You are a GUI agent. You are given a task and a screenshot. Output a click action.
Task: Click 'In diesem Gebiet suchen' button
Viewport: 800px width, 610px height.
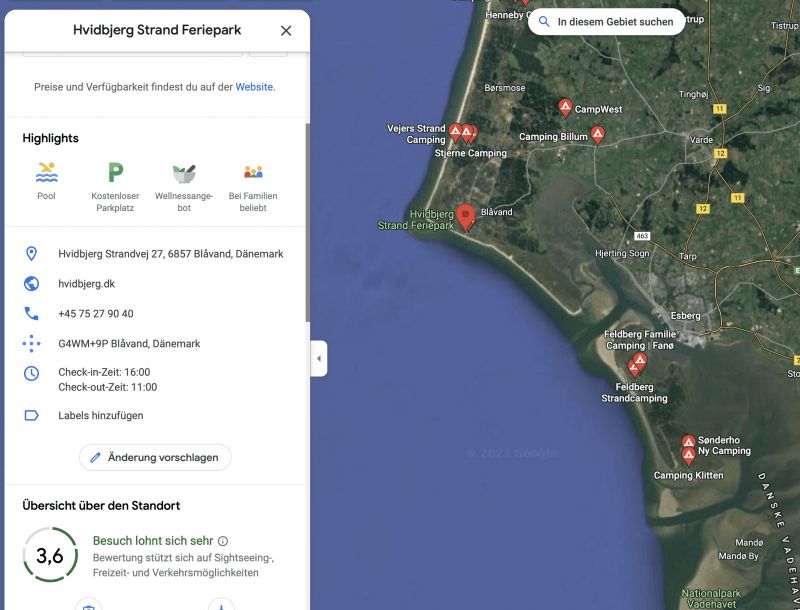coord(606,22)
